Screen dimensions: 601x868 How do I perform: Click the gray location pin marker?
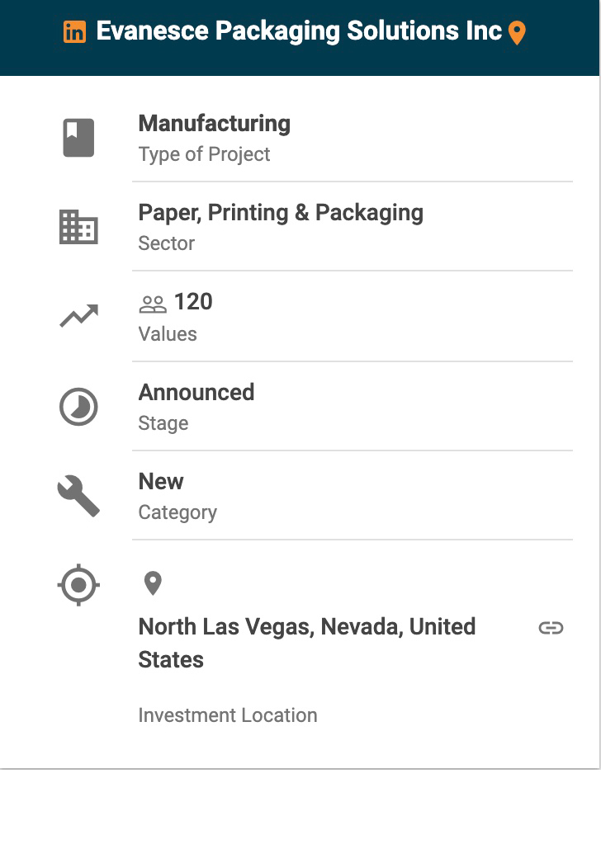coord(153,583)
